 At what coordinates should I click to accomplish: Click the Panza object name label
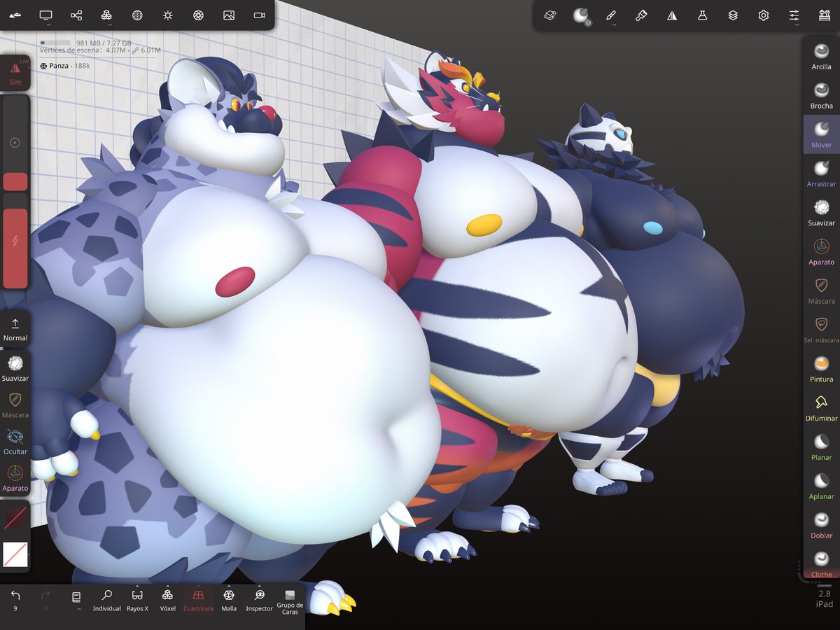[60, 66]
